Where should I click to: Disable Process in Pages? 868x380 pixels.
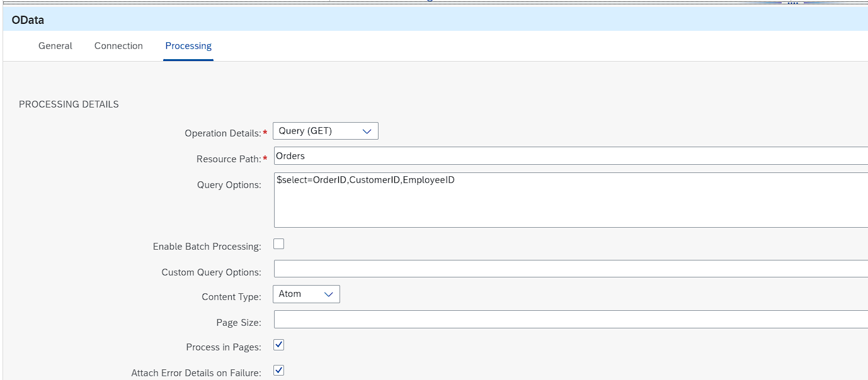click(x=278, y=345)
